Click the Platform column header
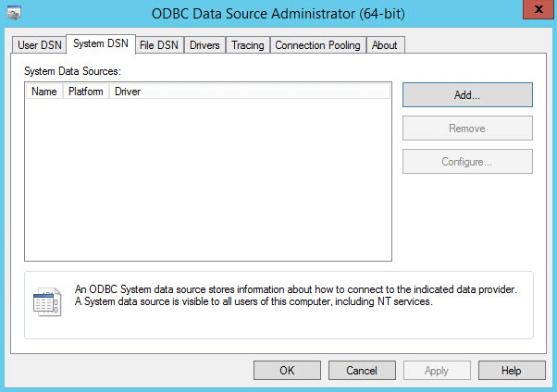This screenshot has height=392, width=557. click(x=85, y=92)
